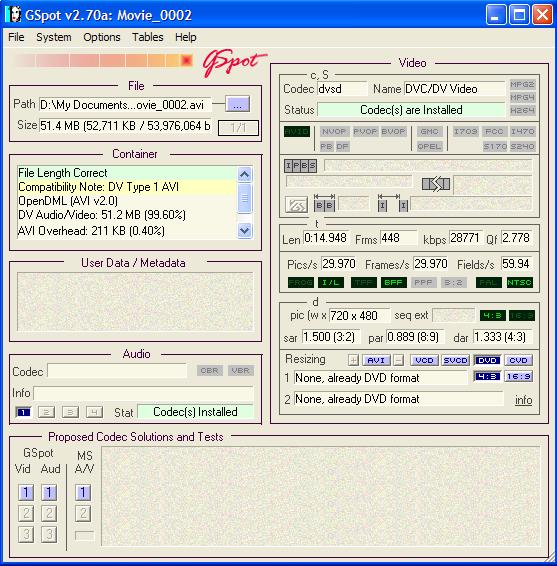
Task: Open the System menu
Action: pyautogui.click(x=53, y=37)
